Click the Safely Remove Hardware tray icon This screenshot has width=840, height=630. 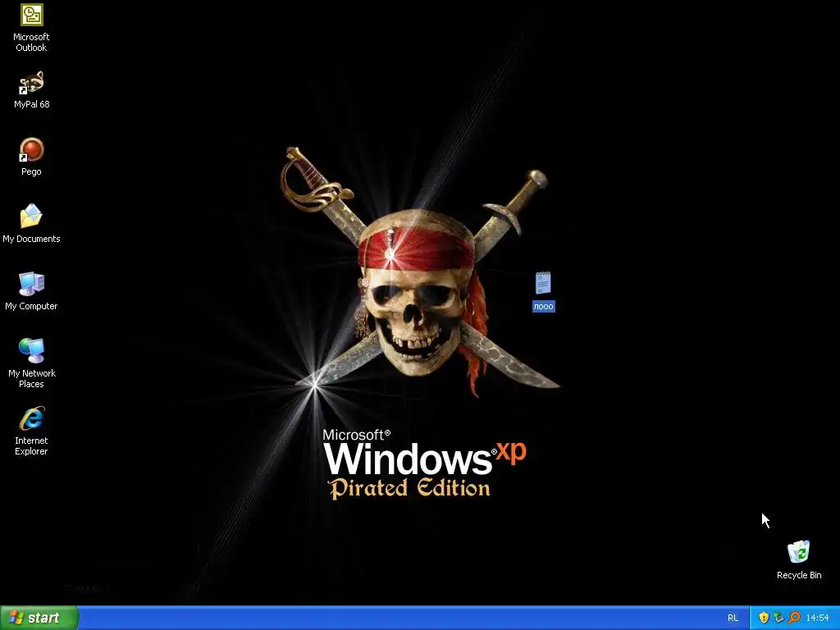[779, 619]
